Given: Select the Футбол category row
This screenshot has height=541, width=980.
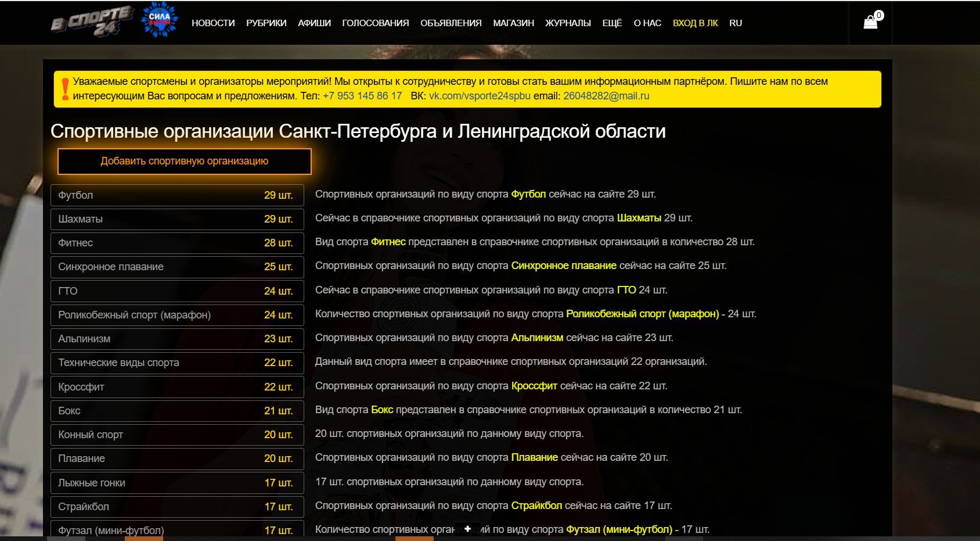Looking at the screenshot, I should (177, 195).
